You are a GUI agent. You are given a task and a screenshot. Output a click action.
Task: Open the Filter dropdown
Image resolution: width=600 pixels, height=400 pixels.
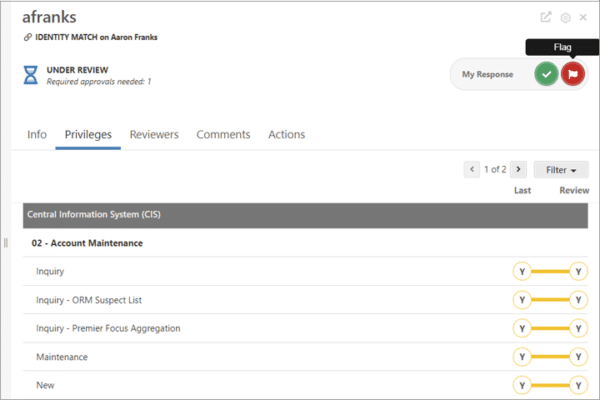point(561,170)
